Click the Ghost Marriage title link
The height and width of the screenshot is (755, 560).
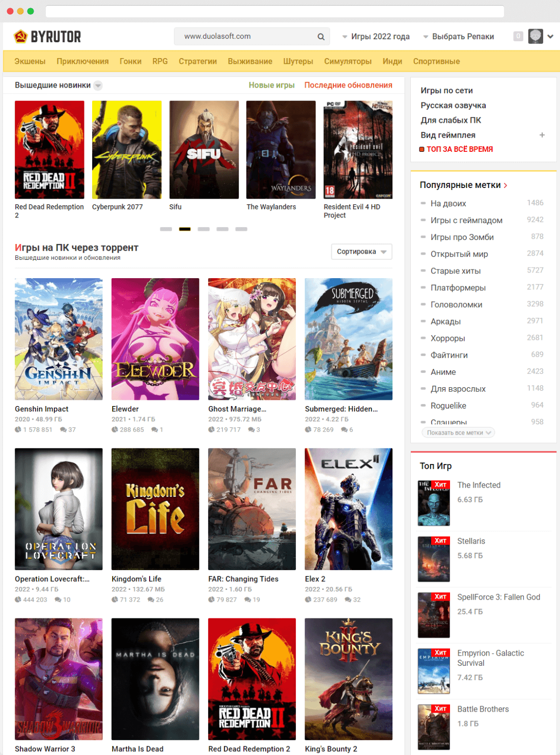pos(237,409)
